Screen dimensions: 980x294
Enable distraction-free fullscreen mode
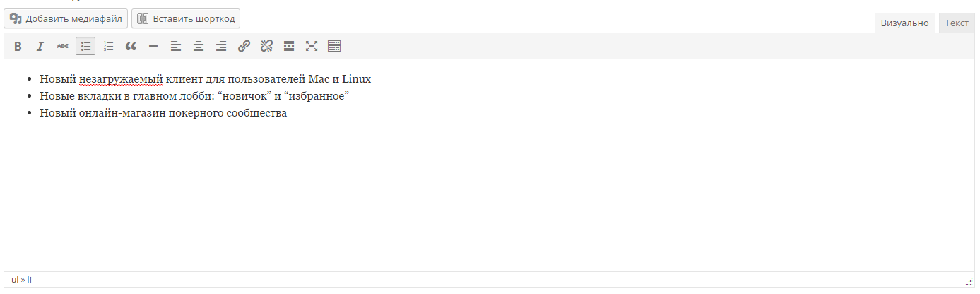312,47
